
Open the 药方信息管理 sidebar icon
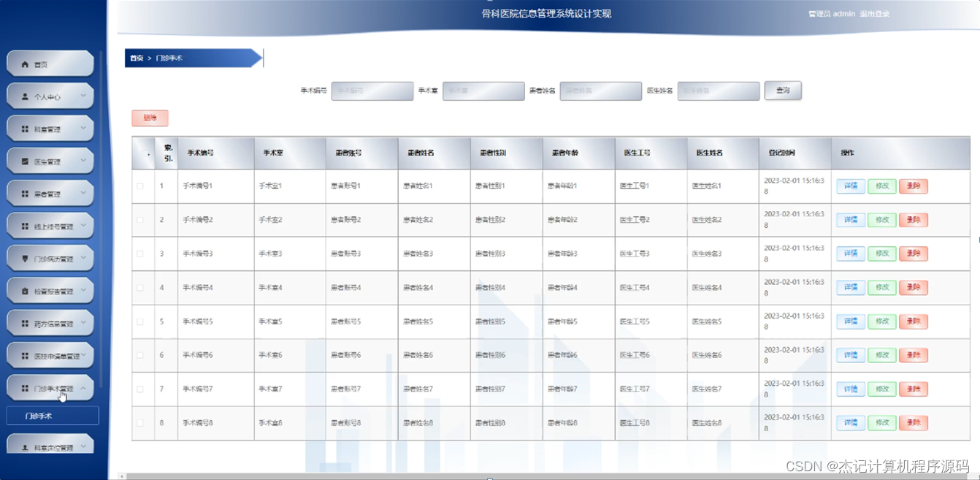point(25,324)
